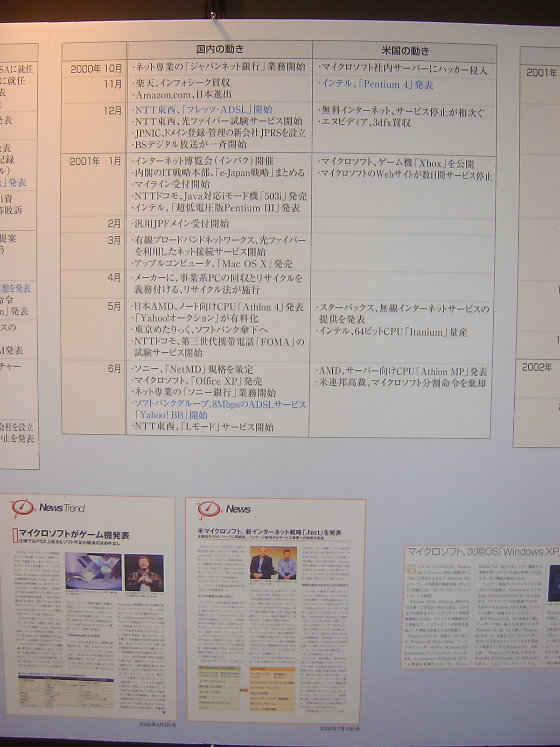Click "ソニー、「NetMD」規格を策定"

(x=193, y=370)
